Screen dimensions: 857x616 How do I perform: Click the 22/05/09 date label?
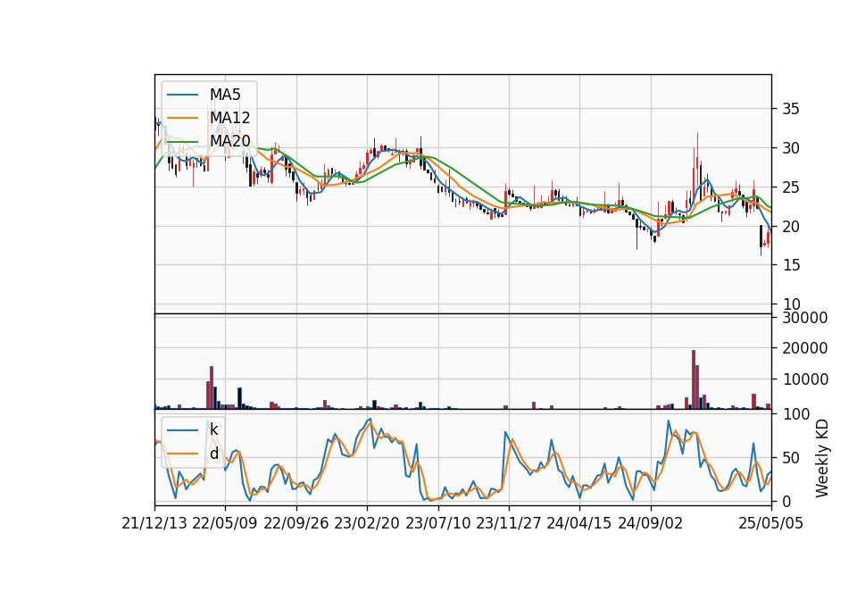click(x=225, y=523)
